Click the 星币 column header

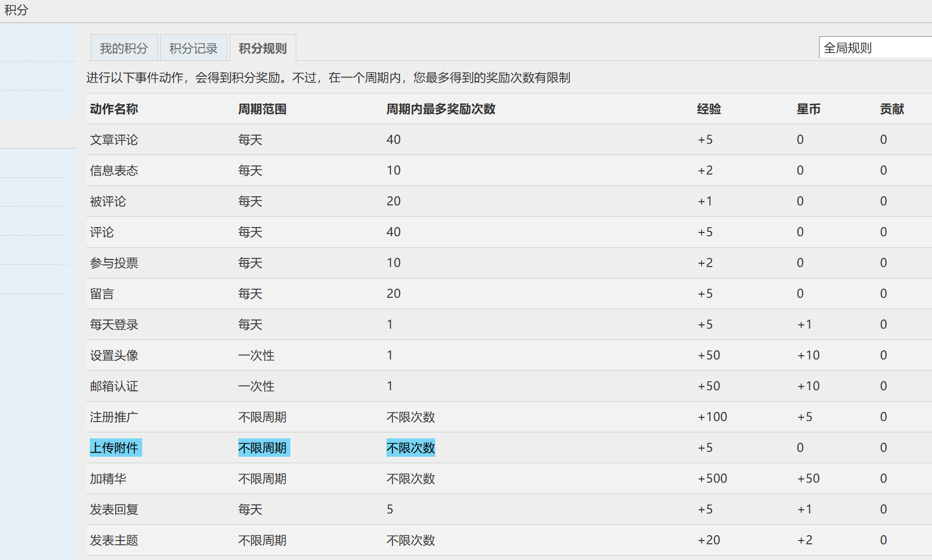[808, 109]
